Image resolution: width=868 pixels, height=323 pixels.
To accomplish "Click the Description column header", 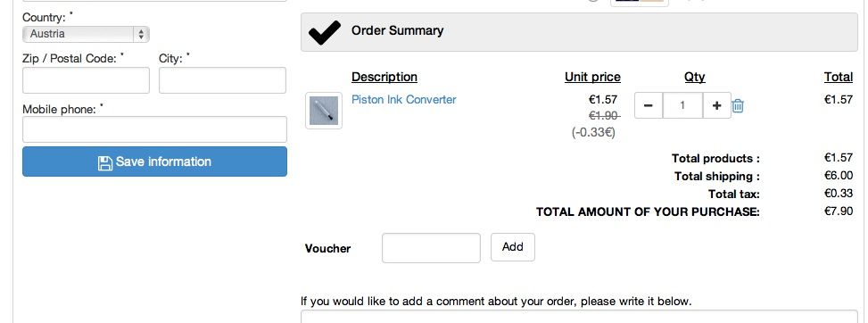I will [x=384, y=77].
